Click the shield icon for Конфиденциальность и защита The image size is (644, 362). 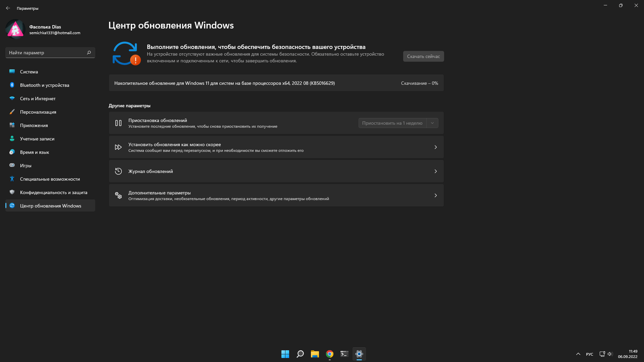click(x=12, y=192)
